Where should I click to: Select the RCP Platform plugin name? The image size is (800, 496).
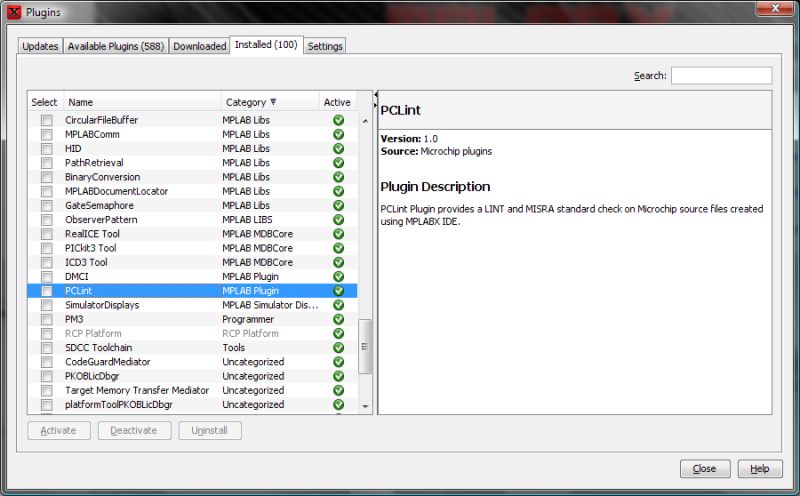(x=93, y=333)
